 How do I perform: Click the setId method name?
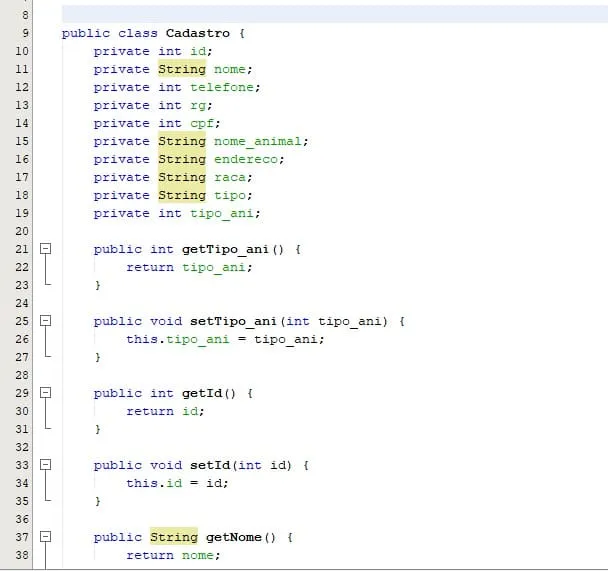pyautogui.click(x=210, y=465)
